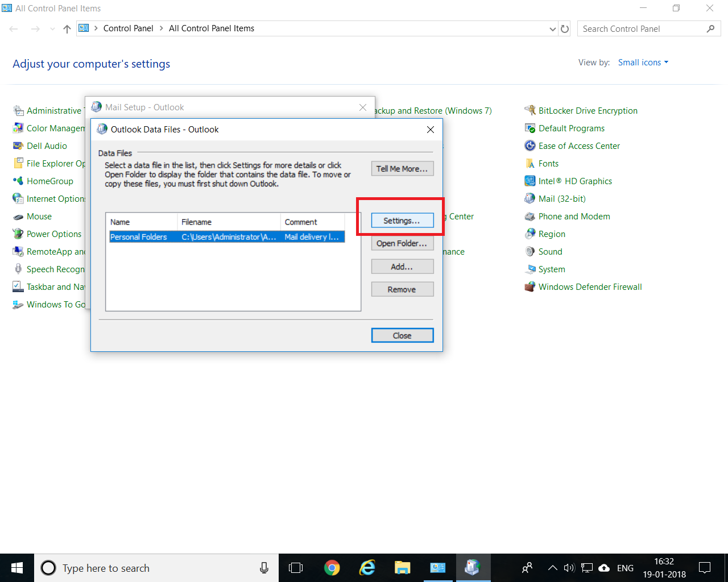Click the Internet Options icon
728x582 pixels.
point(18,198)
